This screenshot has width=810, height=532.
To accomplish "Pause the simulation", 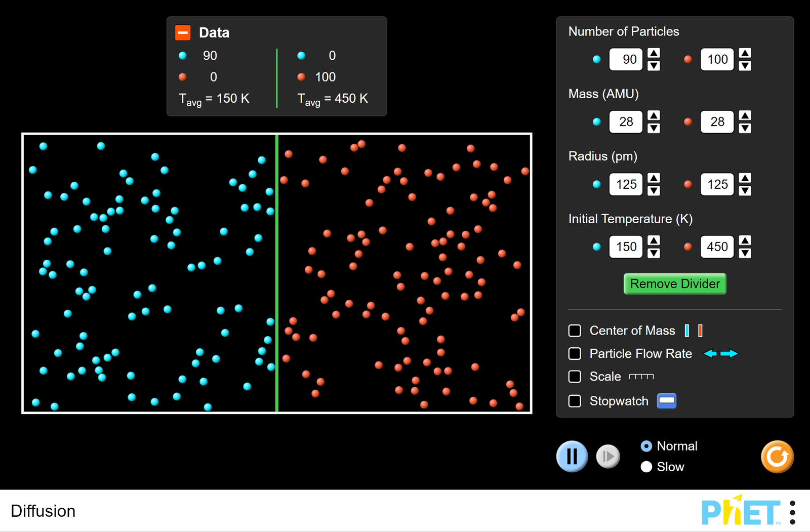I will point(572,456).
